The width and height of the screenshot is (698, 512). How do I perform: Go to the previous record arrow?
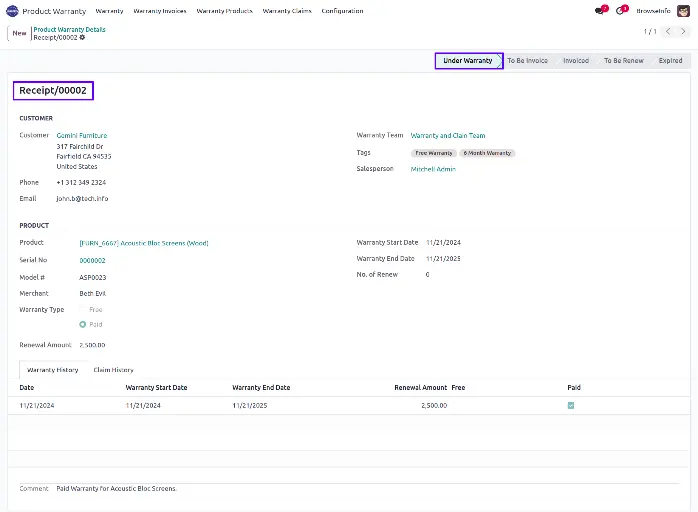click(x=668, y=32)
